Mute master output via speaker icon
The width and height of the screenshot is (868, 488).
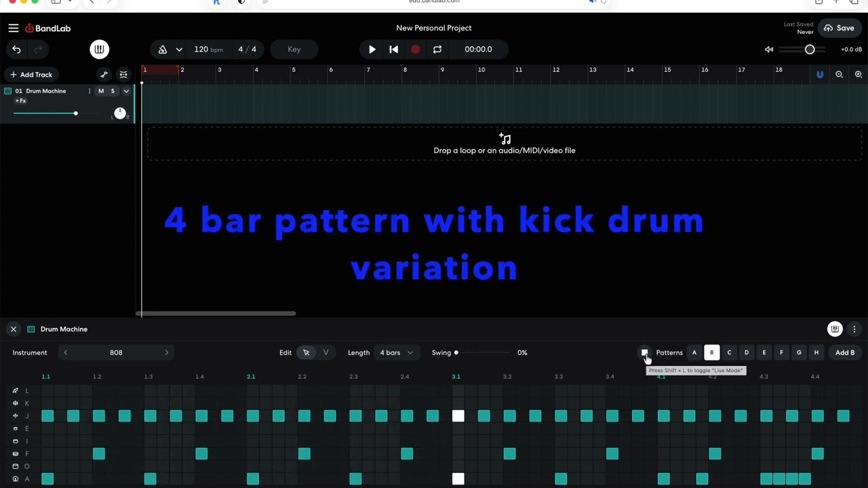click(769, 49)
